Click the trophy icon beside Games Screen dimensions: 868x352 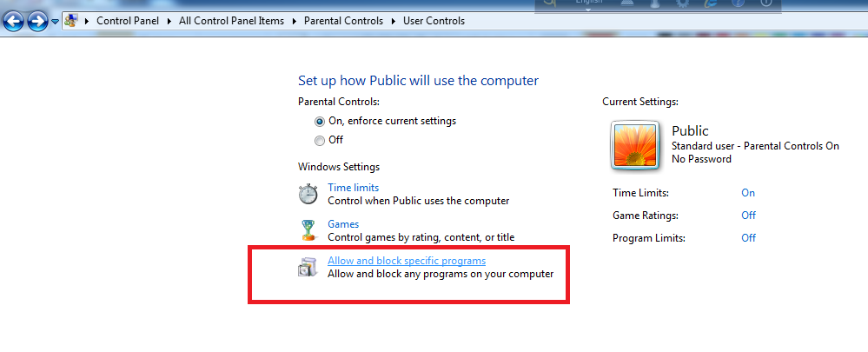[308, 230]
